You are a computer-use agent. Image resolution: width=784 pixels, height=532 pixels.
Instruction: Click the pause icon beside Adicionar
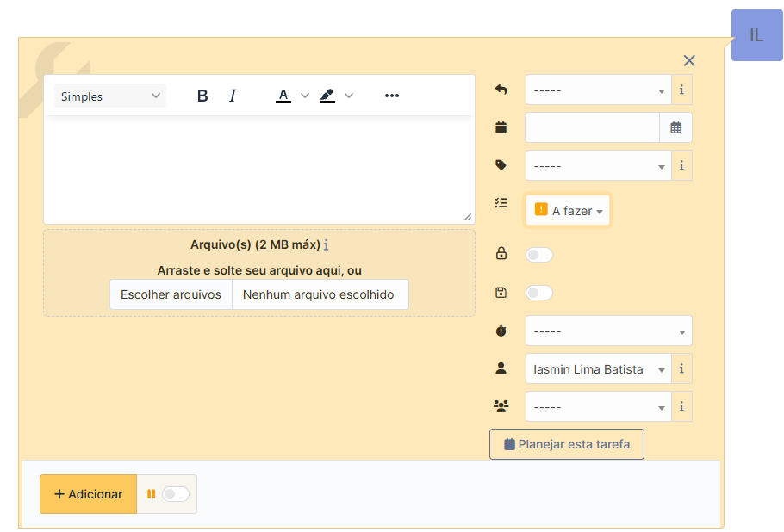click(151, 494)
